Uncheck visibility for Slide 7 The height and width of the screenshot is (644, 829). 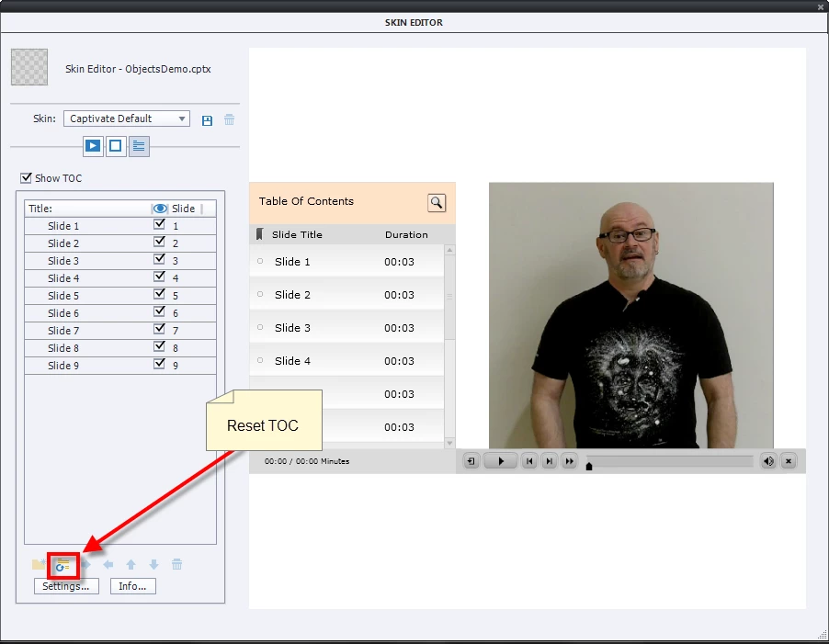pyautogui.click(x=159, y=329)
